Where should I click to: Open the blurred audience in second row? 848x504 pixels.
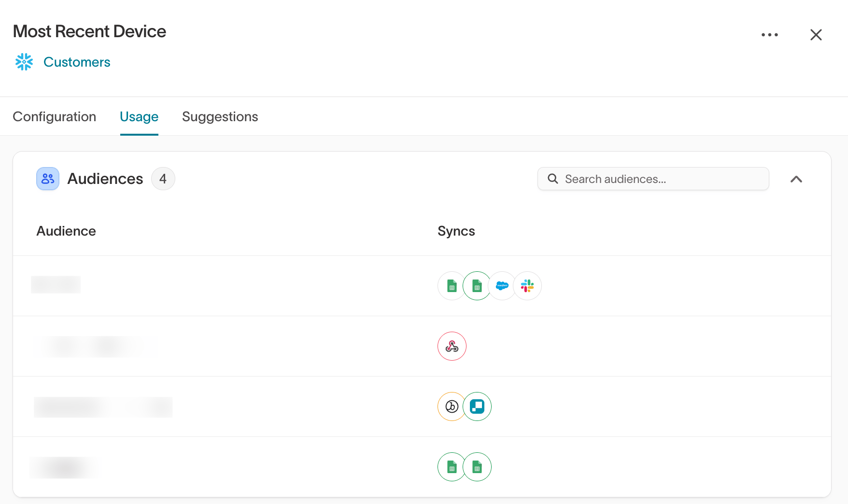pos(96,346)
